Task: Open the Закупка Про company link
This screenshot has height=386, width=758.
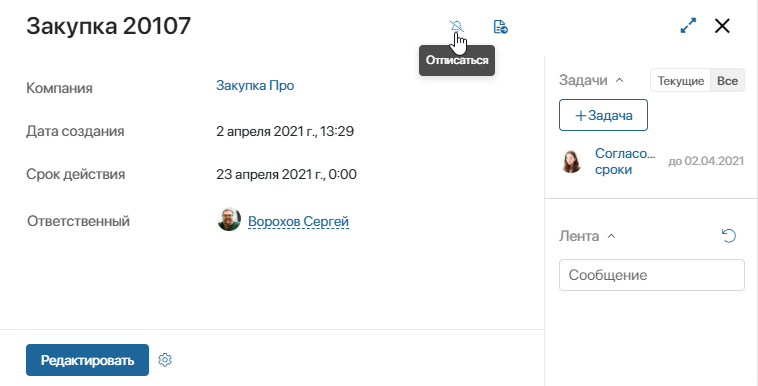Action: click(255, 86)
